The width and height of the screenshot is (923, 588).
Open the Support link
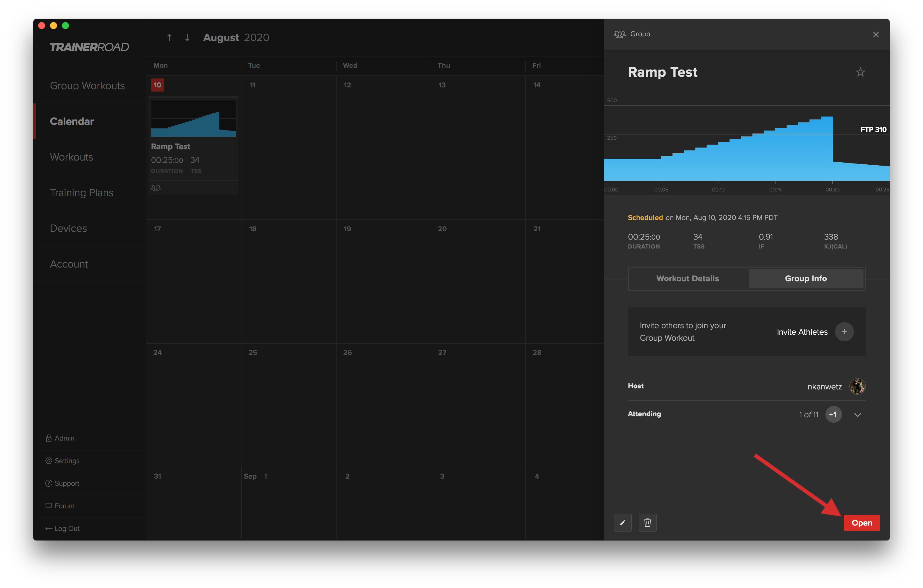62,483
